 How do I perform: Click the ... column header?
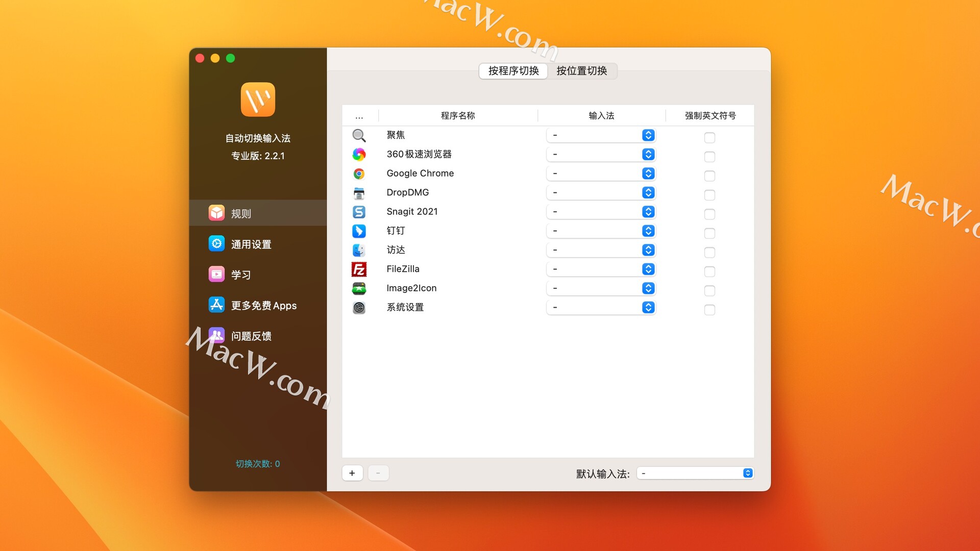click(359, 116)
